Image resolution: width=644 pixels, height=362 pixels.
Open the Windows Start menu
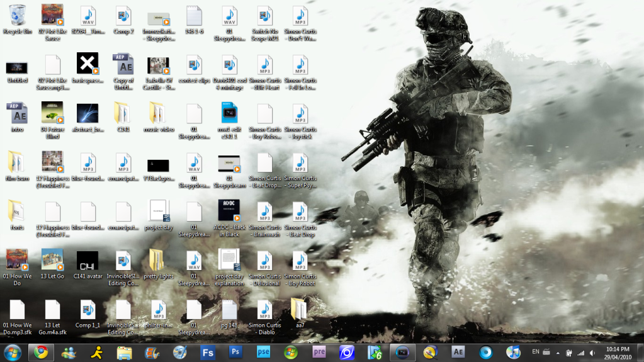[x=13, y=352]
